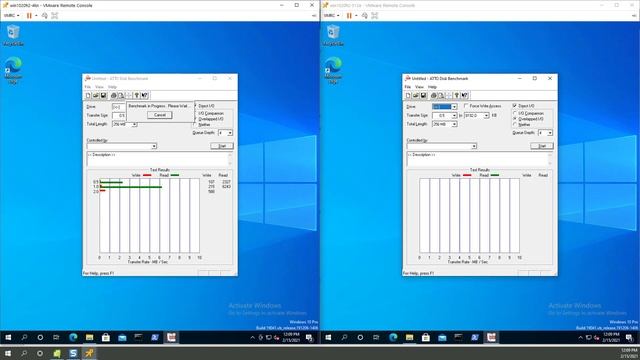The width and height of the screenshot is (640, 360).
Task: Click Print icon in right ATTO window
Action: coord(433,96)
